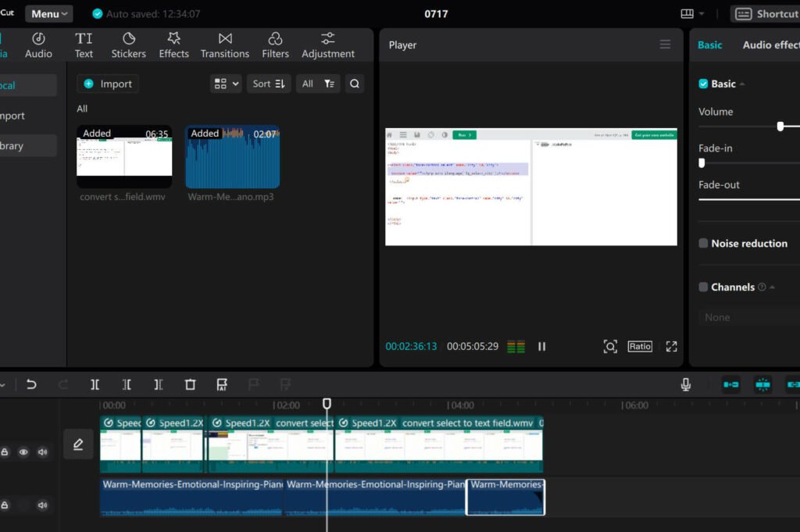Undo the last edit

(31, 384)
